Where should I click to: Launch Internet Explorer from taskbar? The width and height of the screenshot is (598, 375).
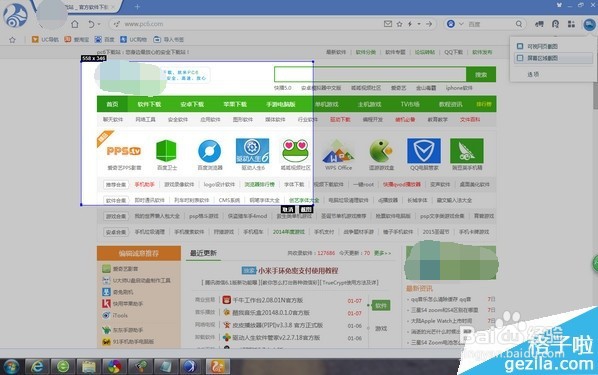(x=37, y=367)
